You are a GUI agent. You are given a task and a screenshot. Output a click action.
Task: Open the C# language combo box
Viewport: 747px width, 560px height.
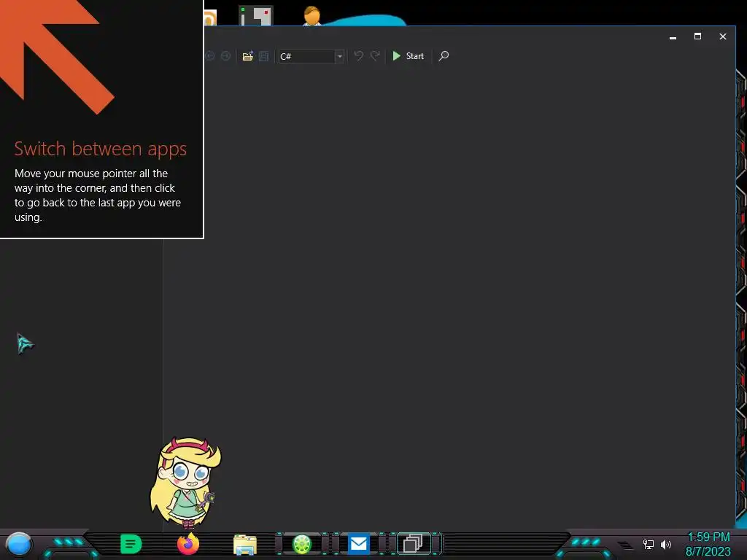click(311, 56)
